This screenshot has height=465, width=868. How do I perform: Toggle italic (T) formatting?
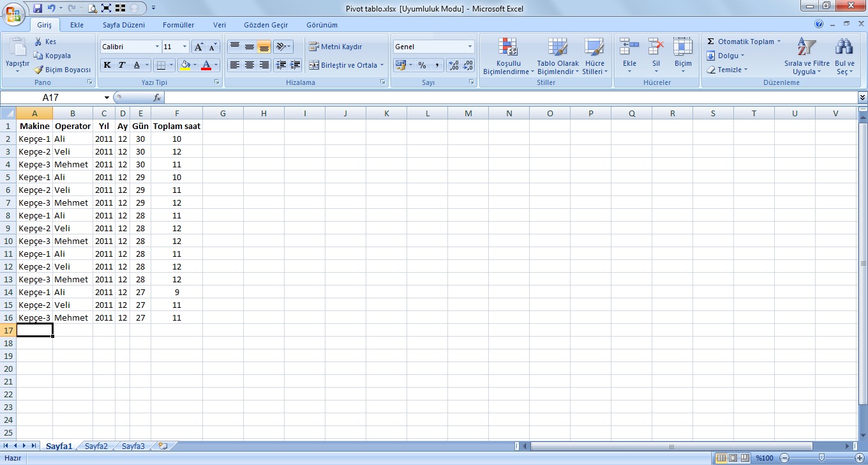tap(122, 65)
